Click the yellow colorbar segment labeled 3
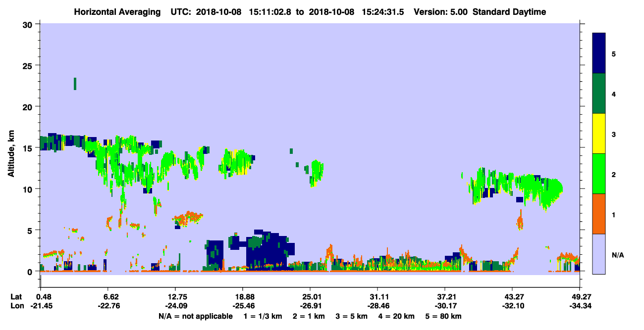Image resolution: width=644 pixels, height=330 pixels. [x=599, y=134]
